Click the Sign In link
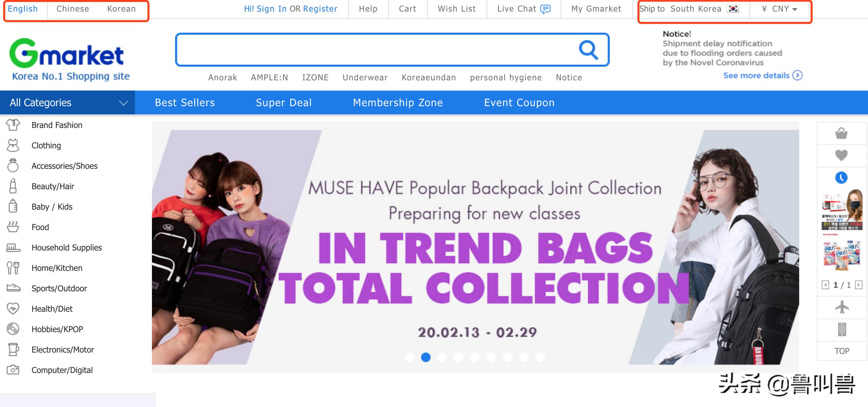Viewport: 868px width, 407px height. [271, 9]
